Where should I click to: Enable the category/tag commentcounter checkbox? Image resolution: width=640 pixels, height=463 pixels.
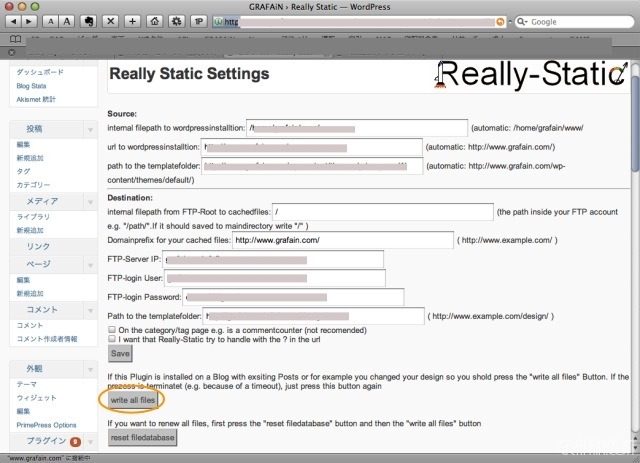click(112, 329)
